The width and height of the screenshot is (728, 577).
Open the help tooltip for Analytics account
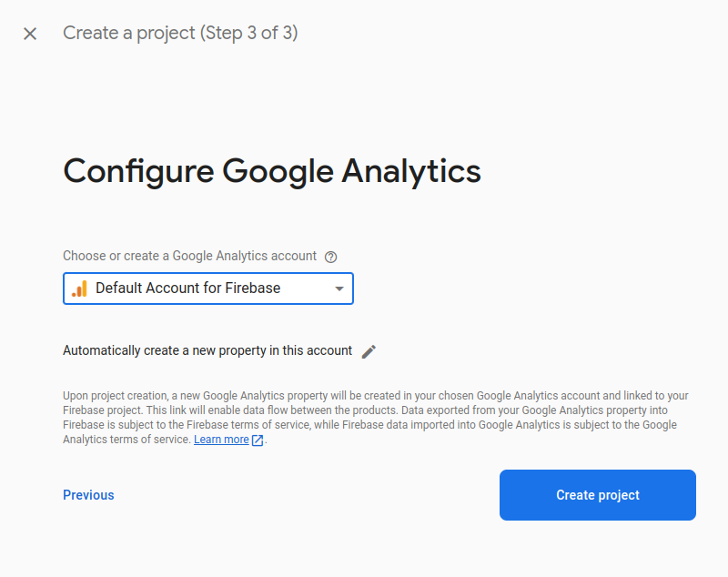click(x=330, y=257)
